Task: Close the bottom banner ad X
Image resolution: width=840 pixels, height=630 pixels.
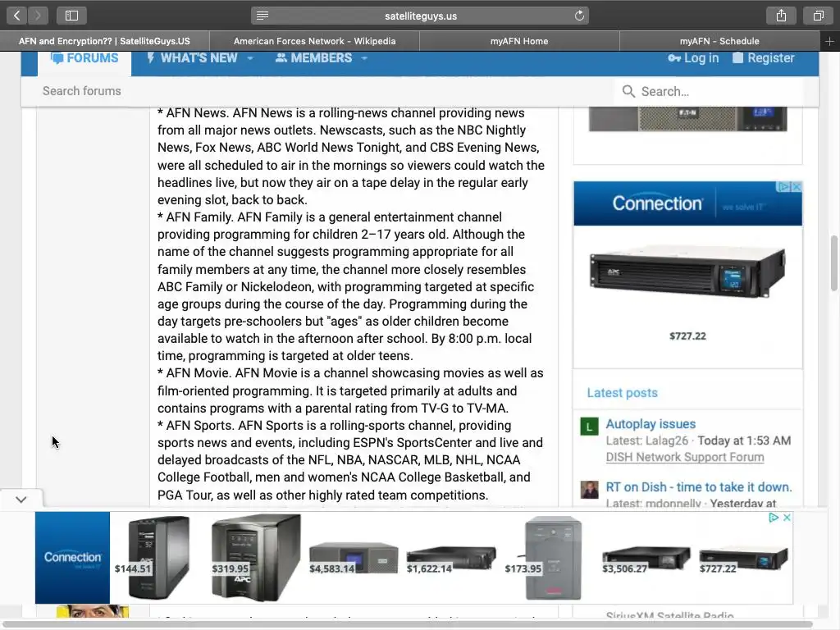Action: (787, 518)
